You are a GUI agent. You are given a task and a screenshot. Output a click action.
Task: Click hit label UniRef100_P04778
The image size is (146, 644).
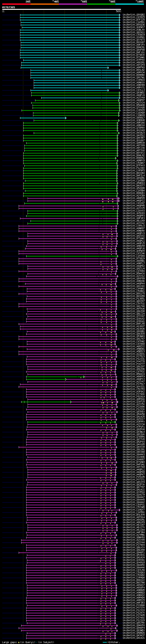134,361
